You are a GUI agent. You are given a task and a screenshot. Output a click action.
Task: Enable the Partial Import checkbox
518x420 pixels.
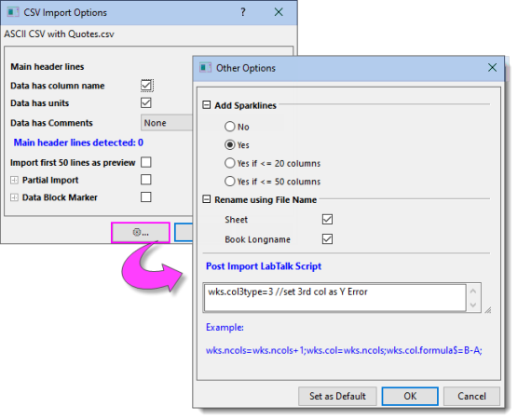tap(146, 180)
